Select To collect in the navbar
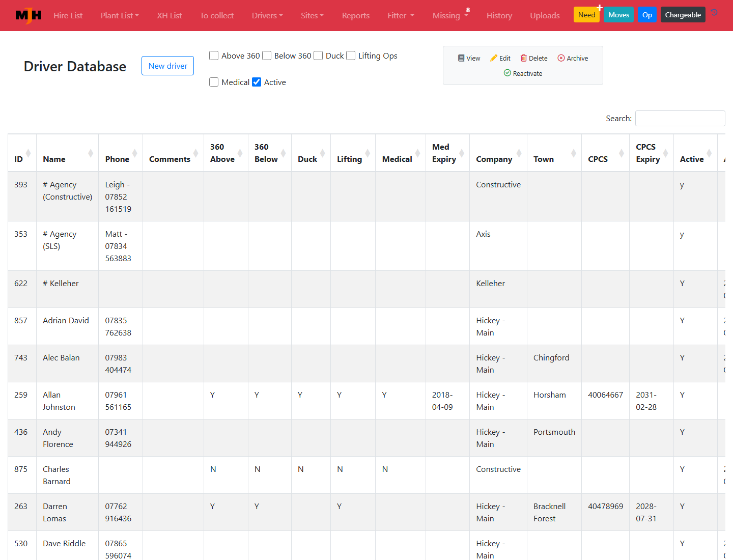This screenshot has height=560, width=733. click(217, 15)
